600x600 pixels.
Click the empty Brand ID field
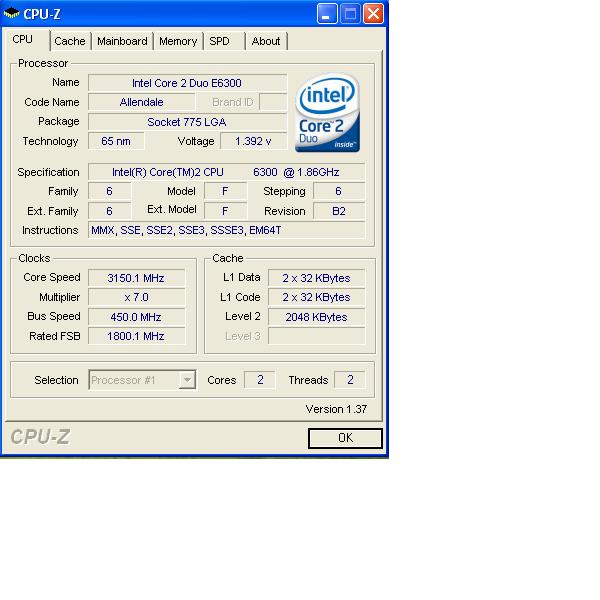click(273, 102)
